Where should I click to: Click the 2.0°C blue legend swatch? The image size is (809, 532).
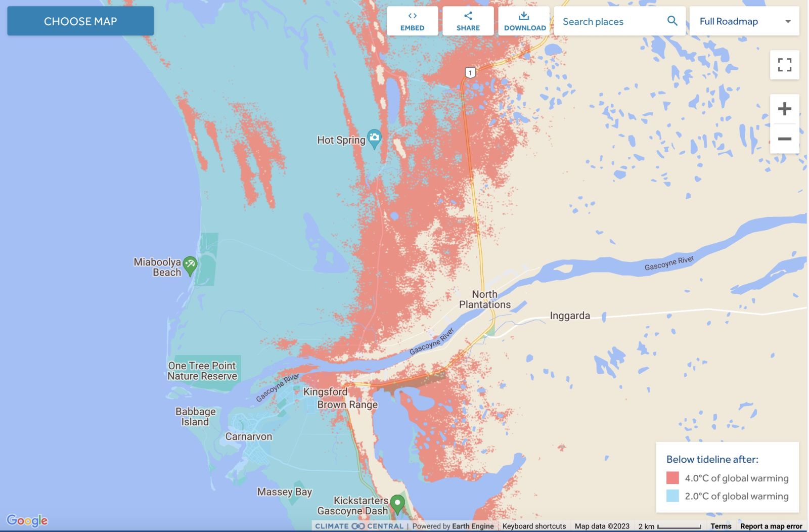(x=672, y=496)
